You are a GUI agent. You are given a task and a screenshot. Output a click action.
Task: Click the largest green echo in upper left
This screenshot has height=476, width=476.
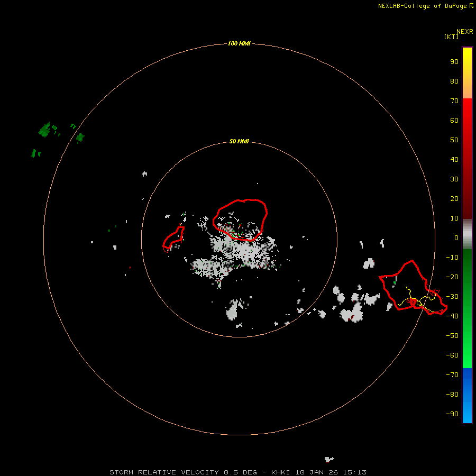pyautogui.click(x=44, y=130)
